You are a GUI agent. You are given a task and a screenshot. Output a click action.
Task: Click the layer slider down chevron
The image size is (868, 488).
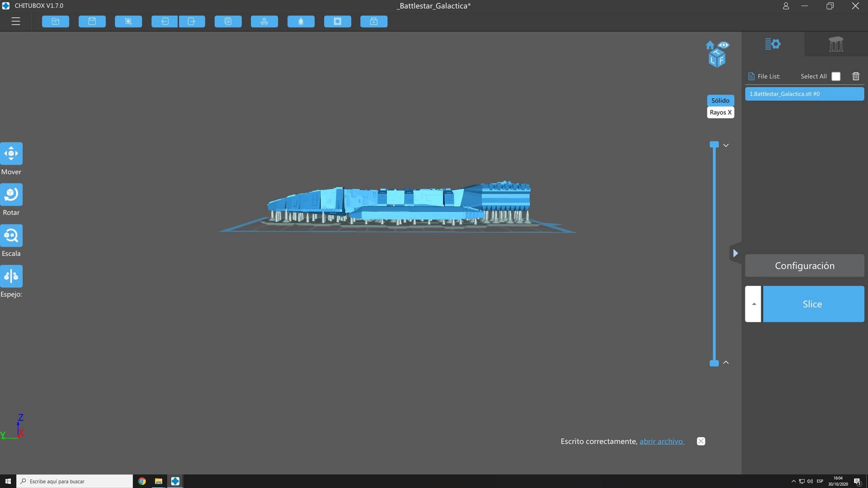726,145
